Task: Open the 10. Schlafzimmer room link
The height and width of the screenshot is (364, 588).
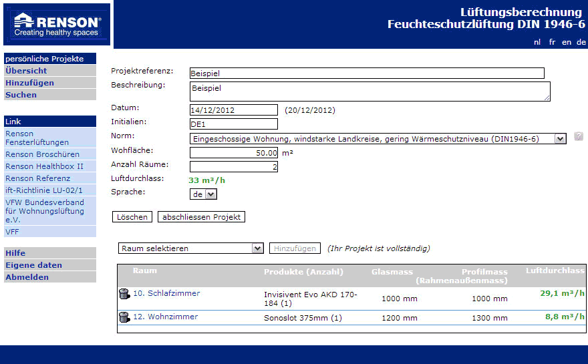Action: [x=166, y=293]
